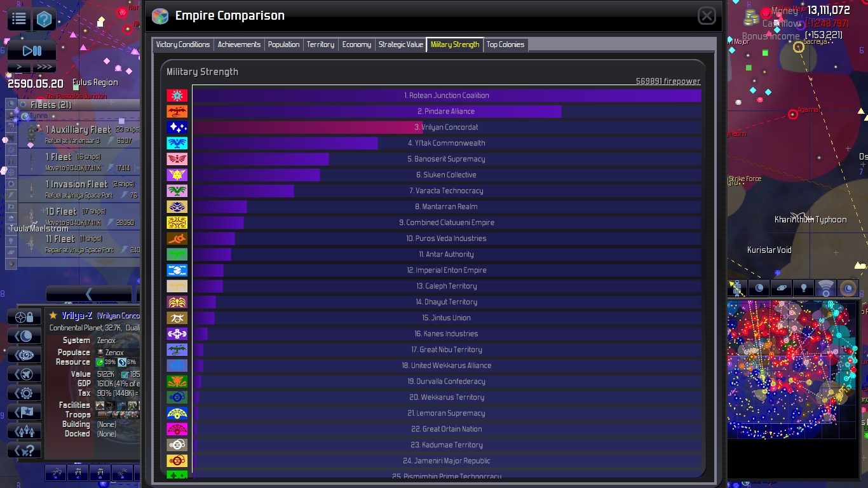Viewport: 868px width, 488px height.
Task: Switch to the Strategic Value tab
Action: pyautogui.click(x=400, y=44)
